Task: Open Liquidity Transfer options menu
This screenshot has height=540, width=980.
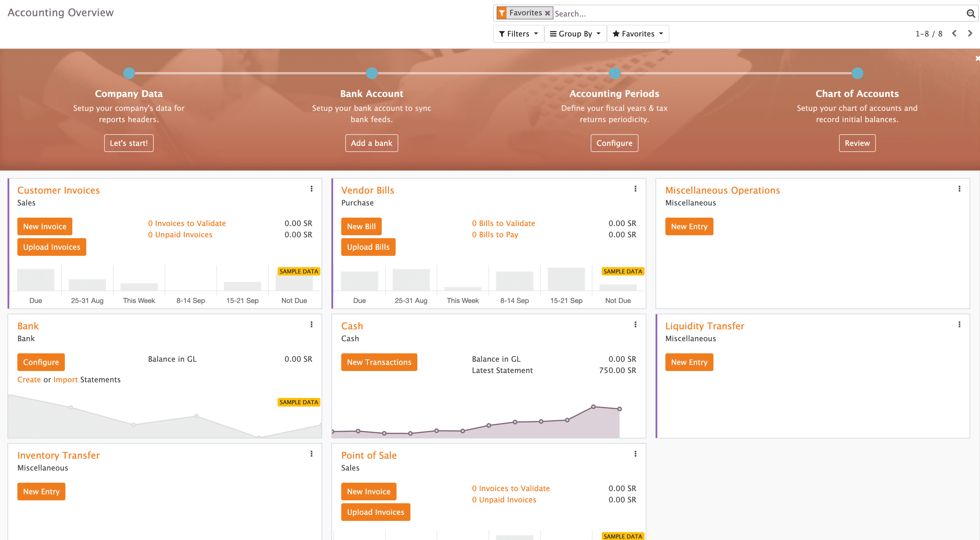Action: [x=959, y=324]
